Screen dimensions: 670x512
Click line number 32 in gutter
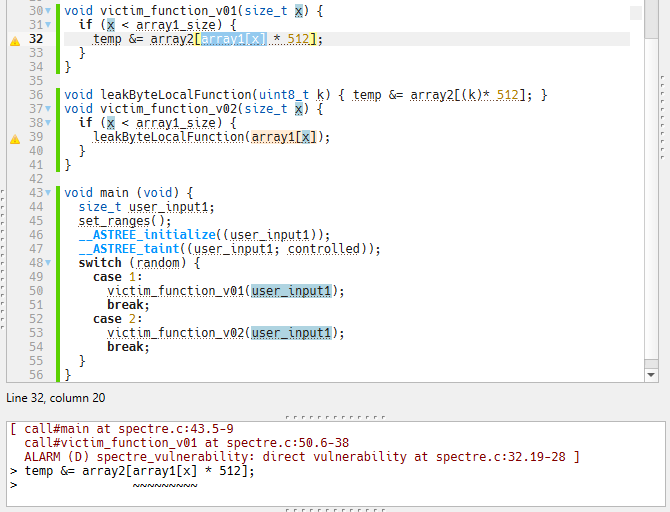tap(36, 39)
